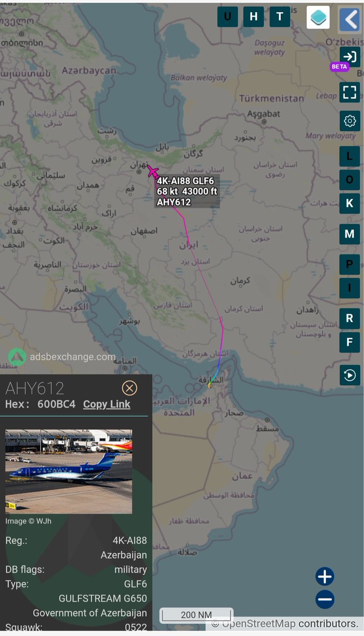Toggle the T button
364x636 pixels.
click(280, 16)
